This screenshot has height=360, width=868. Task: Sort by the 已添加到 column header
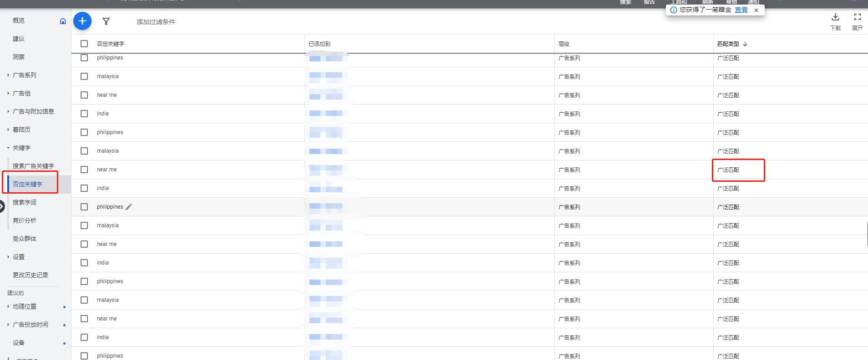click(x=320, y=44)
